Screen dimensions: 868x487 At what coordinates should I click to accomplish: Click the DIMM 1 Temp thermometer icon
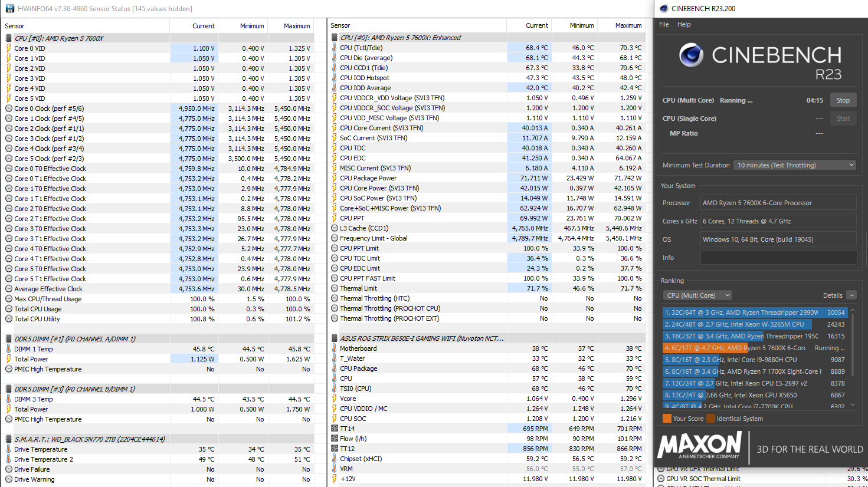point(9,349)
